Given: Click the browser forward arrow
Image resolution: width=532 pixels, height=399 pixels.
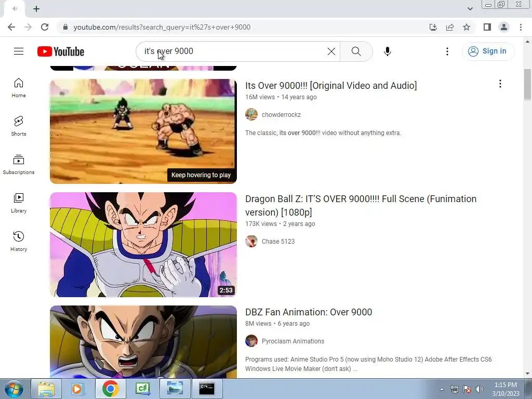Looking at the screenshot, I should (x=28, y=27).
